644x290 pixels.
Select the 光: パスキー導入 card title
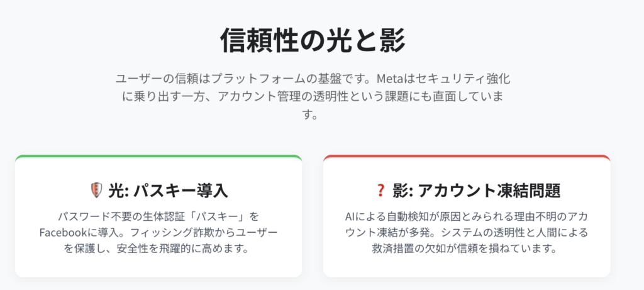(x=167, y=189)
